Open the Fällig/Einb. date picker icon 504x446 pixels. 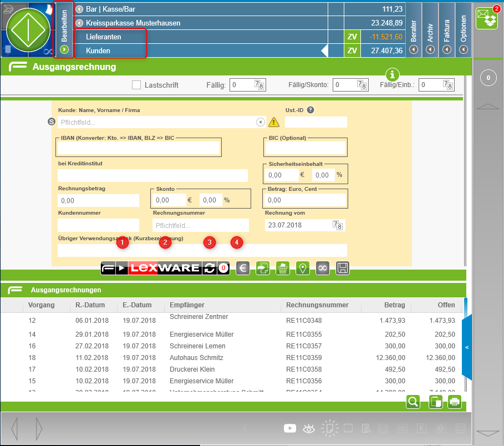point(448,85)
